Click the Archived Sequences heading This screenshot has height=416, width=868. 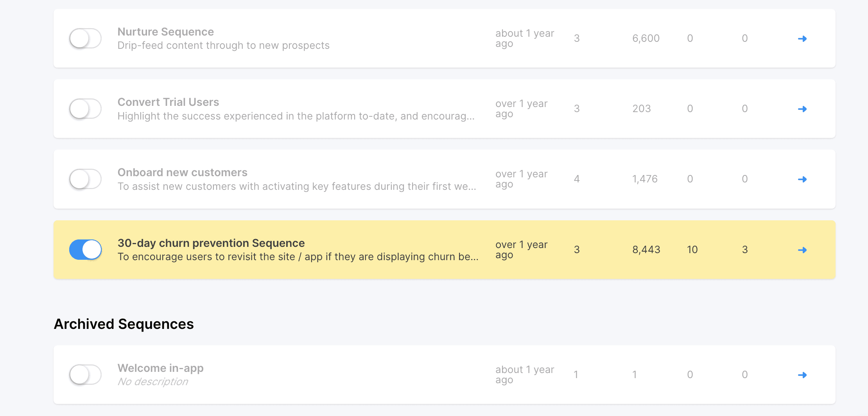(x=124, y=324)
